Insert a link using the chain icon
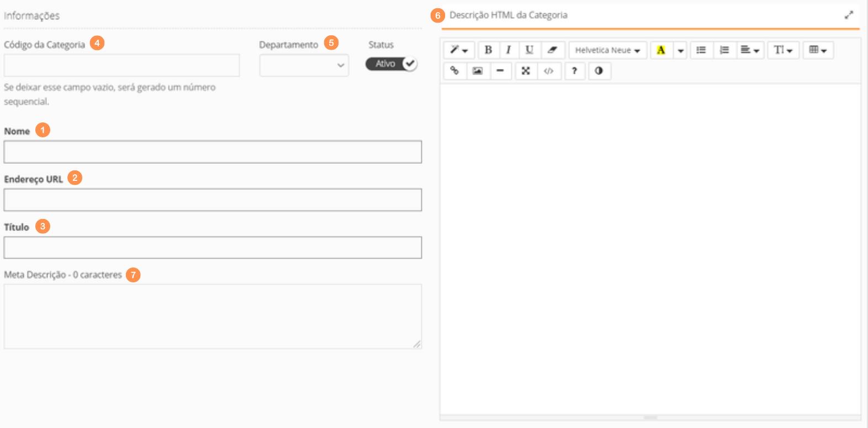868x428 pixels. [x=454, y=71]
